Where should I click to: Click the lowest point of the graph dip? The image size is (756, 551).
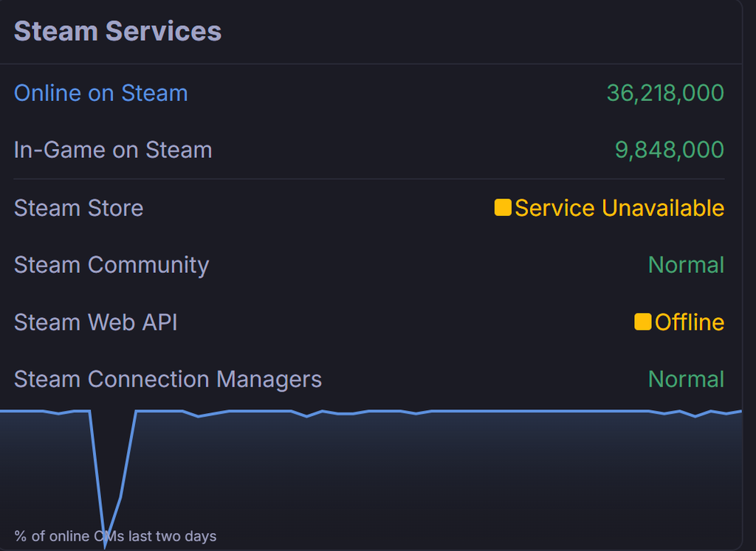105,544
